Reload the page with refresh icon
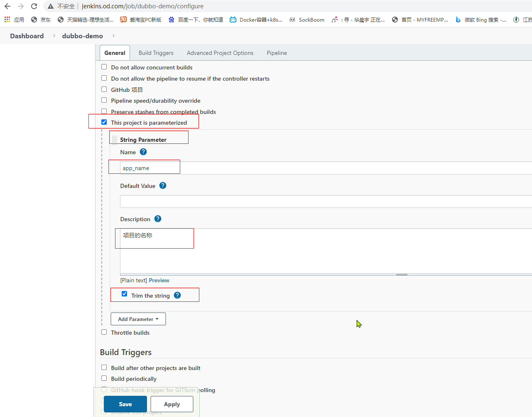This screenshot has height=417, width=532. [x=34, y=6]
